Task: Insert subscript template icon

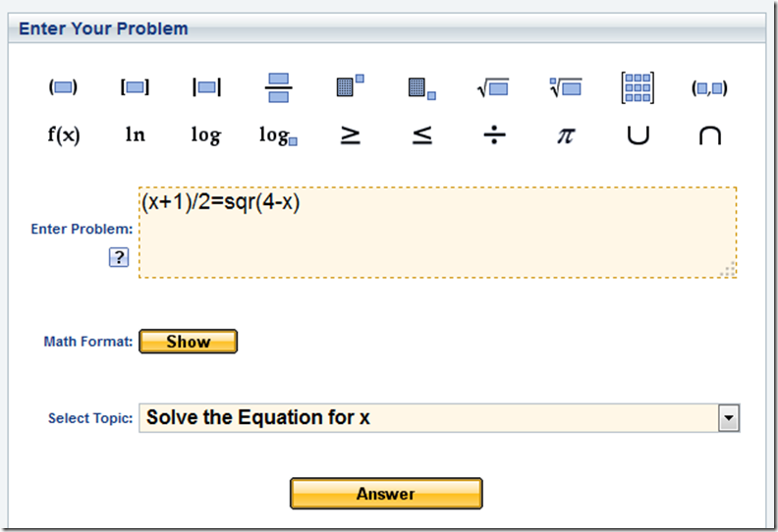Action: [x=421, y=87]
